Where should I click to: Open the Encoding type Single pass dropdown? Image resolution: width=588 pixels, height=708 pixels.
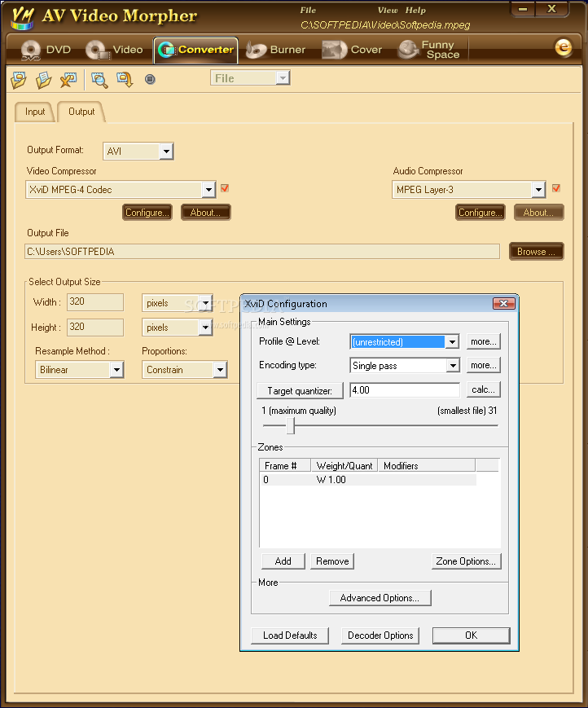pyautogui.click(x=453, y=365)
